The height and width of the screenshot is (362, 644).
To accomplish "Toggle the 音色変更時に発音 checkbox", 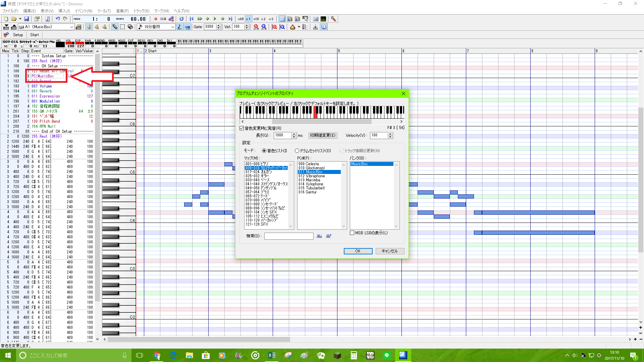I will [x=241, y=128].
